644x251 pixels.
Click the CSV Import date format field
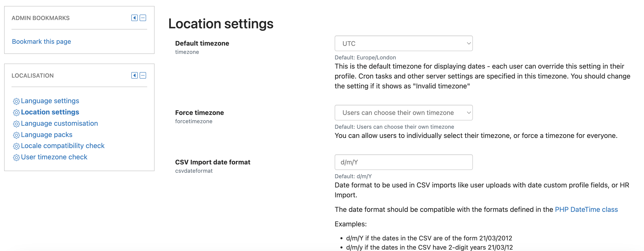click(x=404, y=162)
